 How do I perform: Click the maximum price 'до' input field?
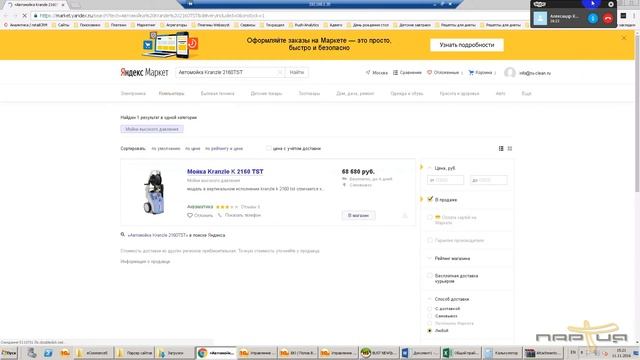point(489,180)
